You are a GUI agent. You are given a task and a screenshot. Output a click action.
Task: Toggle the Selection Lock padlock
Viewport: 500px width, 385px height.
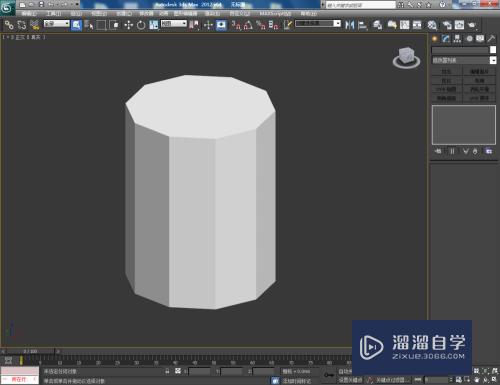pos(167,371)
